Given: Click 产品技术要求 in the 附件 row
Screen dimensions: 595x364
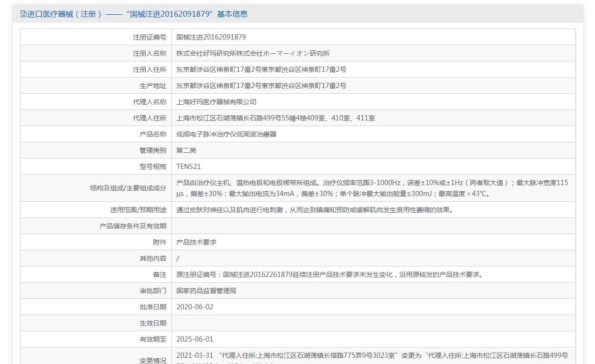Looking at the screenshot, I should pyautogui.click(x=196, y=242).
